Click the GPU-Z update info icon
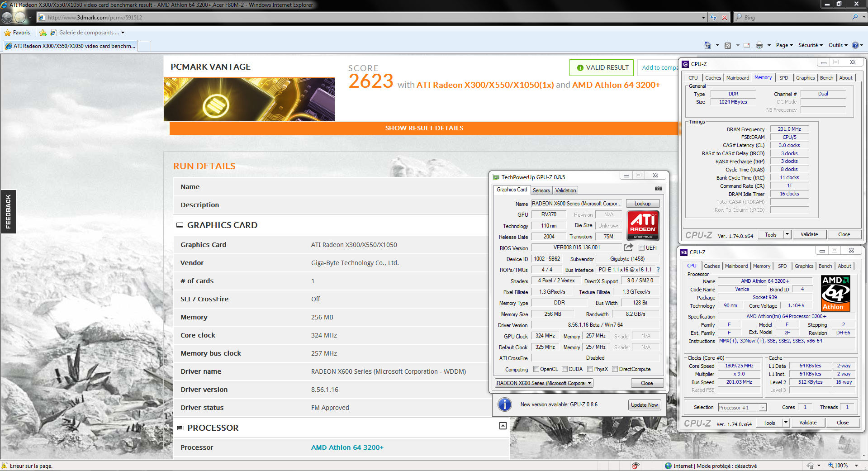This screenshot has width=868, height=471. tap(505, 404)
